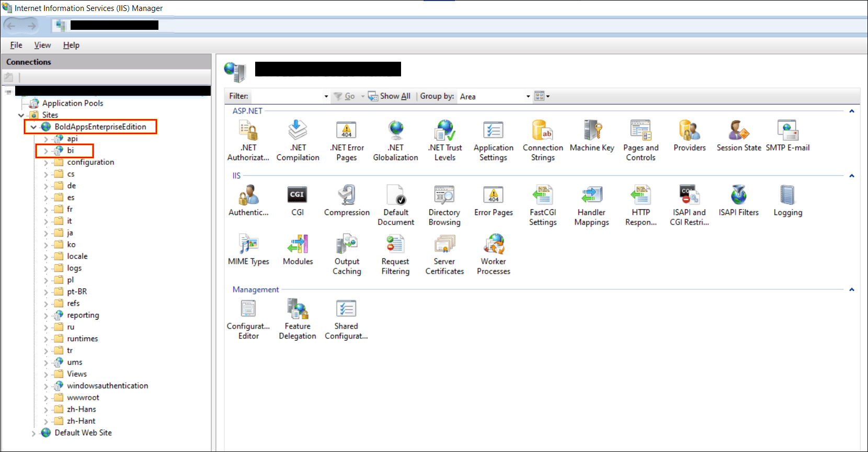Viewport: 868px width, 452px height.
Task: Open Output Caching feature
Action: point(347,254)
